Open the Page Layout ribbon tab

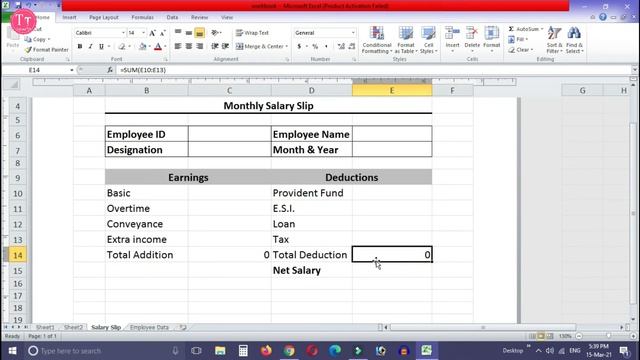[104, 18]
